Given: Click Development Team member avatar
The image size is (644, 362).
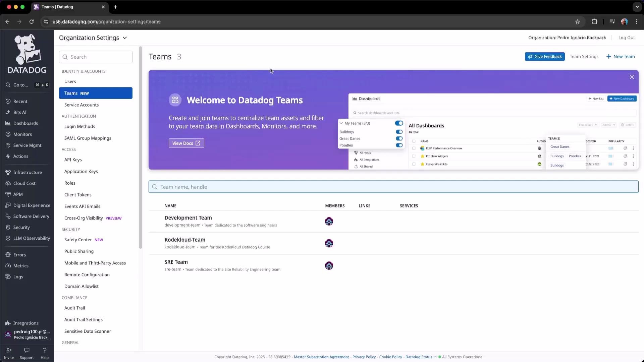Looking at the screenshot, I should click(x=329, y=222).
